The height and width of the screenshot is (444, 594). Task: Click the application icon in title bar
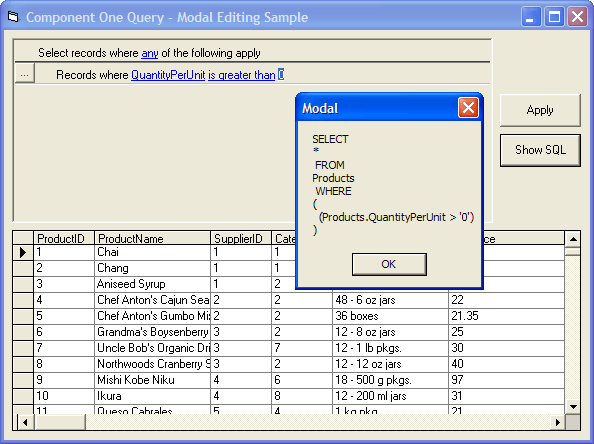(13, 17)
